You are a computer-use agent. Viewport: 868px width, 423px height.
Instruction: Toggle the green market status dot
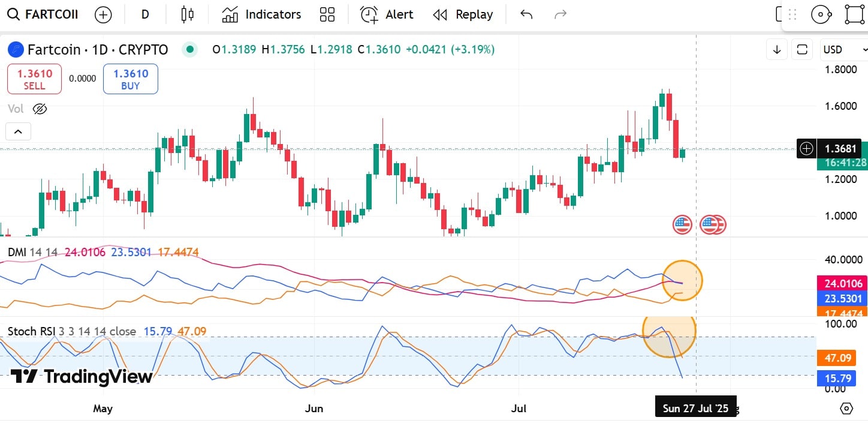pos(190,50)
